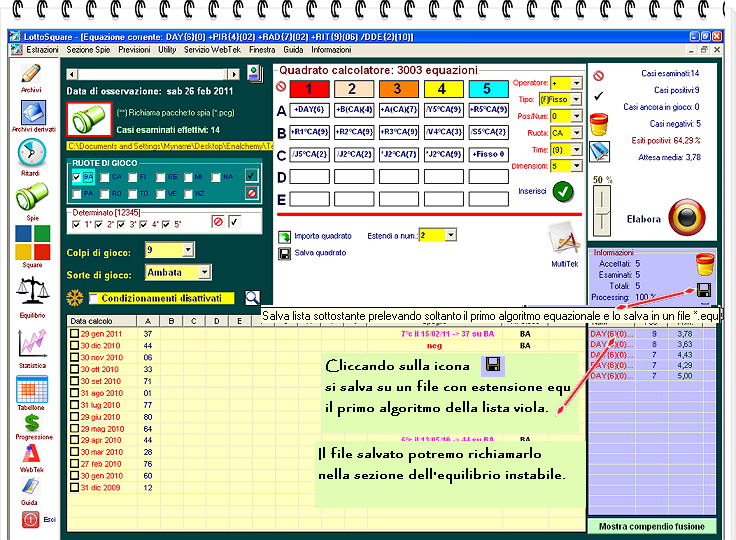Viewport: 736px width, 540px height.
Task: Open the Equilibrio scales icon
Action: [x=32, y=291]
